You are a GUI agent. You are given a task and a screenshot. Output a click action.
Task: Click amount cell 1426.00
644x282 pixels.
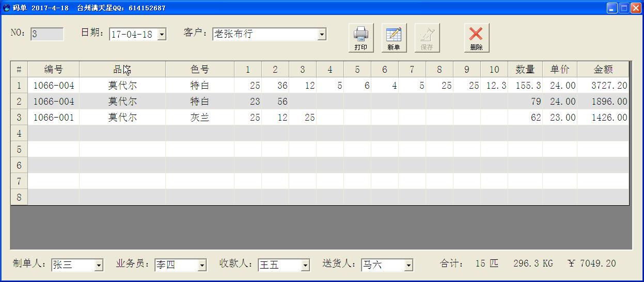[603, 118]
